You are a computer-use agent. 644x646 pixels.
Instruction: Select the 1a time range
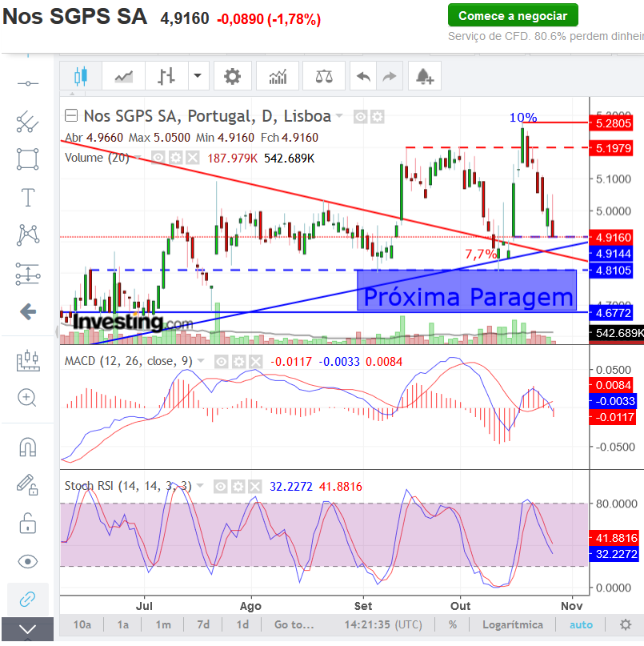pos(122,624)
